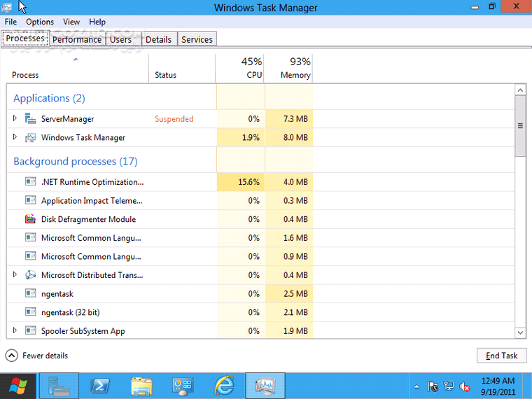Expand the Windows Task Manager entry

15,137
